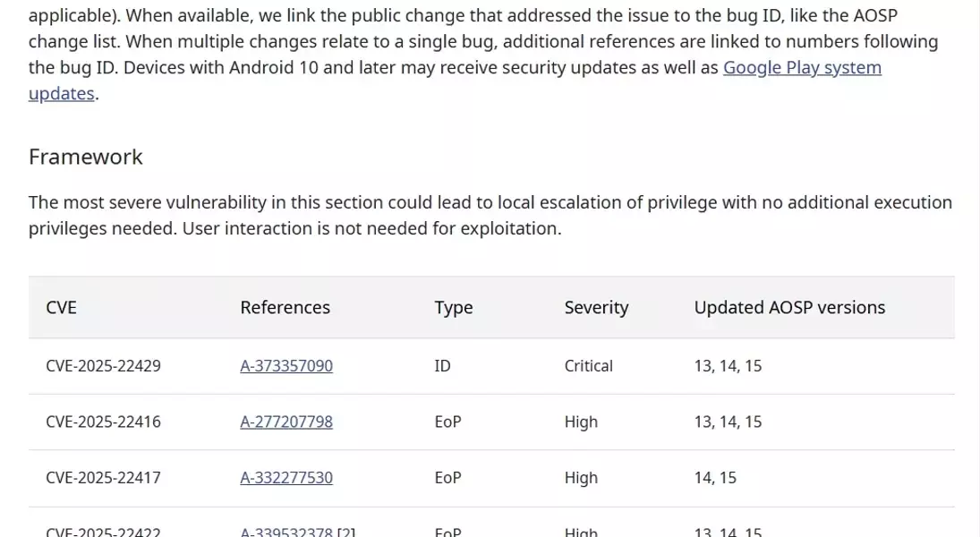Click the '14, 15' versions cell
Viewport: 980px width, 537px height.
[715, 478]
